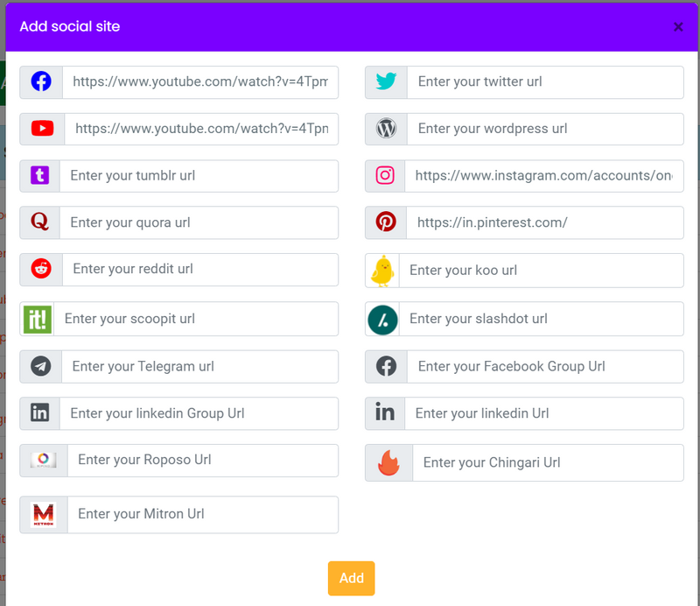The height and width of the screenshot is (606, 700).
Task: Click the YouTube icon in the social list
Action: [42, 128]
